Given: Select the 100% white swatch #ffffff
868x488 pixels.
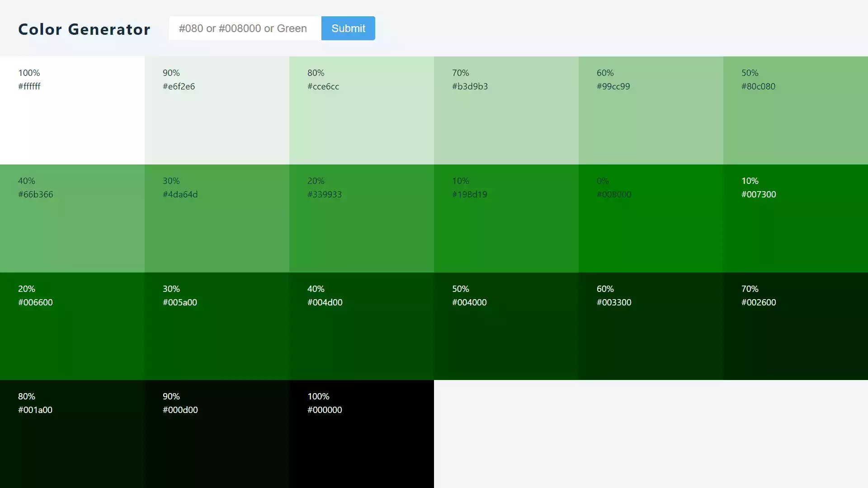Looking at the screenshot, I should [72, 111].
